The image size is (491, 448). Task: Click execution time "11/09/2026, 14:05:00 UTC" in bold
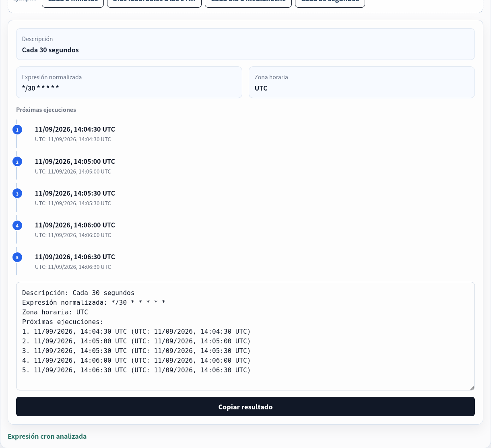point(75,161)
